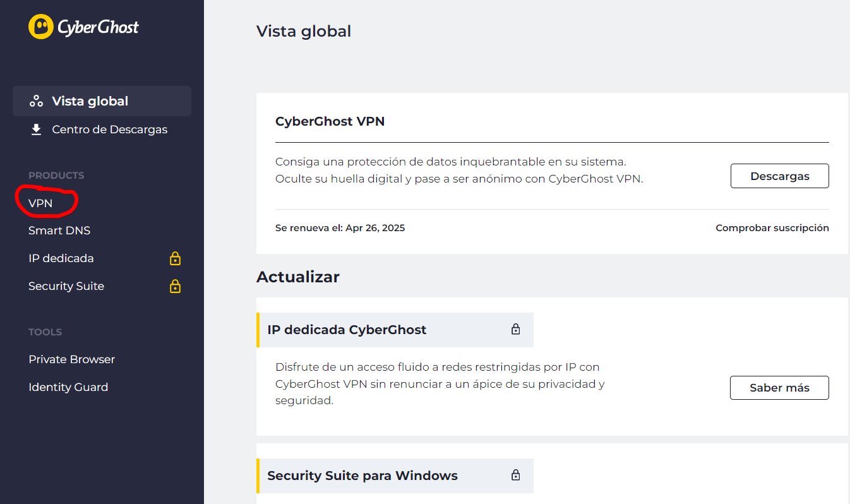Select VPN in the Products sidebar
Image resolution: width=850 pixels, height=504 pixels.
pyautogui.click(x=40, y=203)
